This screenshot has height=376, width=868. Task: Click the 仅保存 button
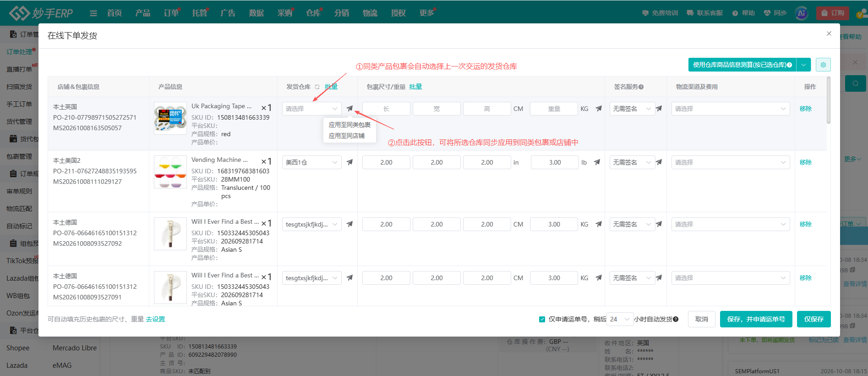[x=813, y=319]
